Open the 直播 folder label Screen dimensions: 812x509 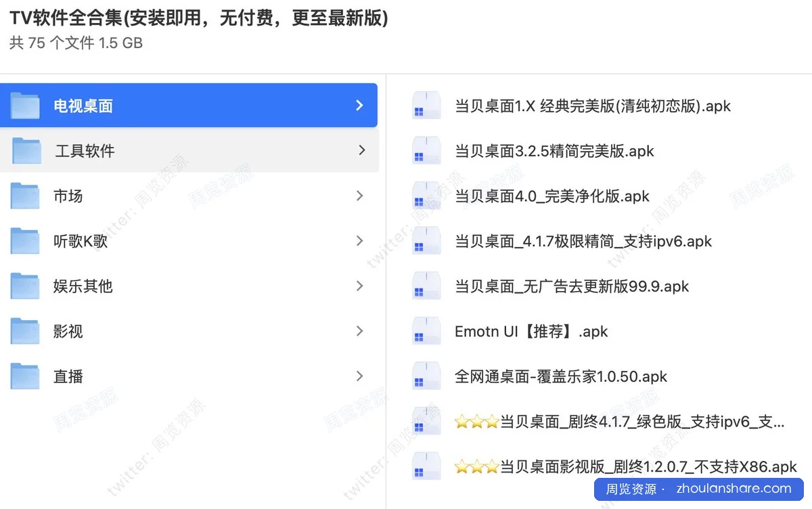(x=68, y=376)
